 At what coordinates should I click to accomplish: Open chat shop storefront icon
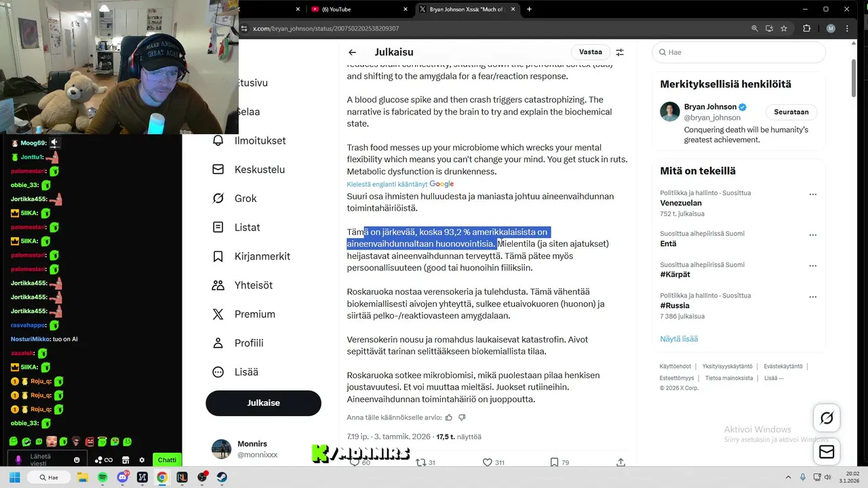(x=125, y=460)
